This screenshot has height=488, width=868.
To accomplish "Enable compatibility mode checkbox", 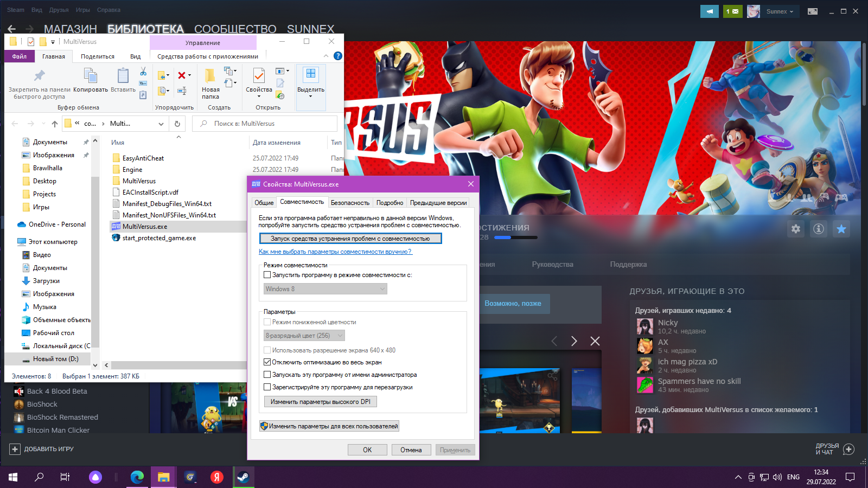I will click(267, 275).
